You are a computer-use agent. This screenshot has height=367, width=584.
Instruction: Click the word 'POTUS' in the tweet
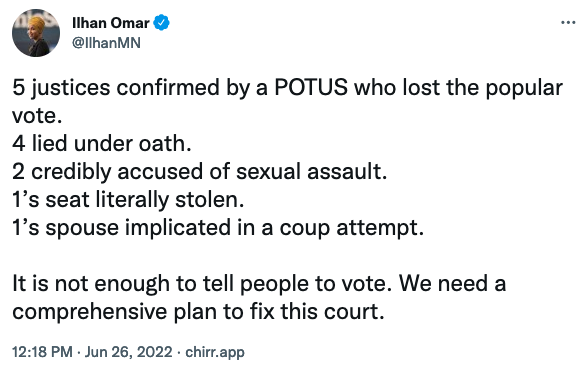coord(311,88)
